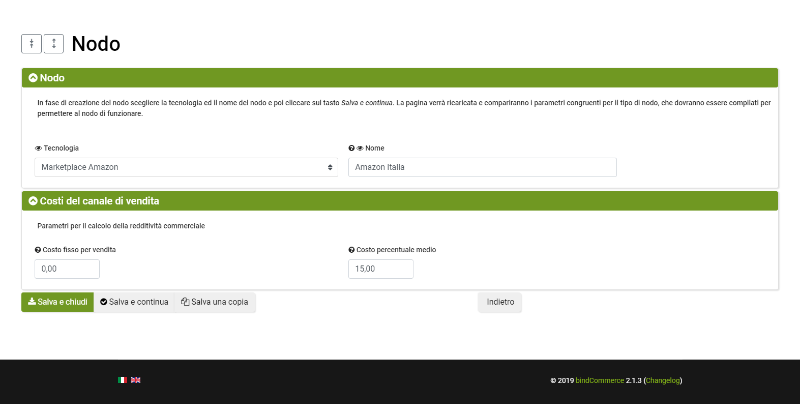Switch language using the Italian flag
The width and height of the screenshot is (800, 404).
[123, 380]
